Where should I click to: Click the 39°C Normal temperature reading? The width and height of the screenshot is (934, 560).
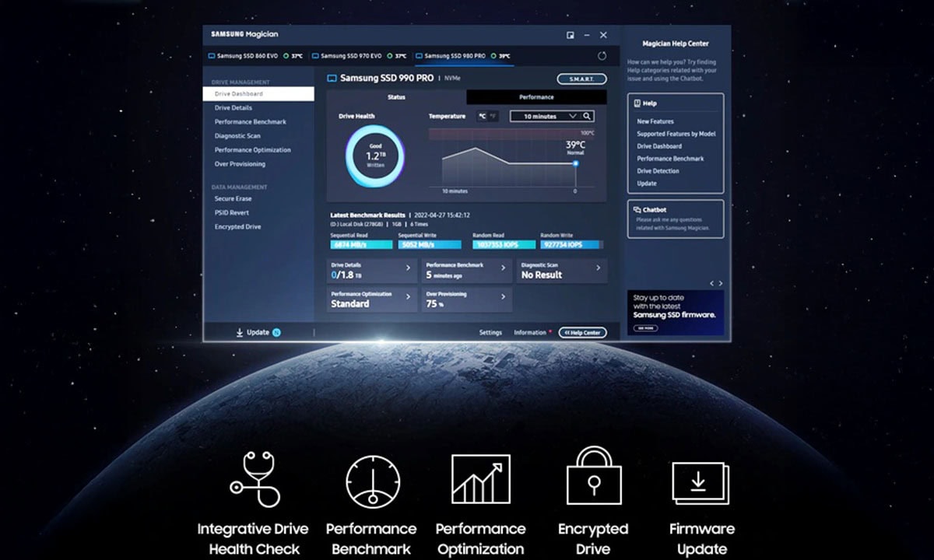pos(574,148)
